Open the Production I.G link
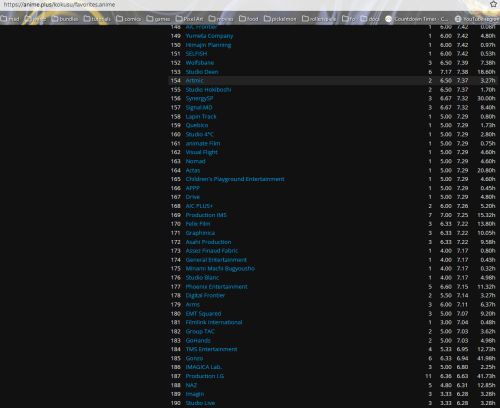This screenshot has height=408, width=500. pyautogui.click(x=205, y=376)
